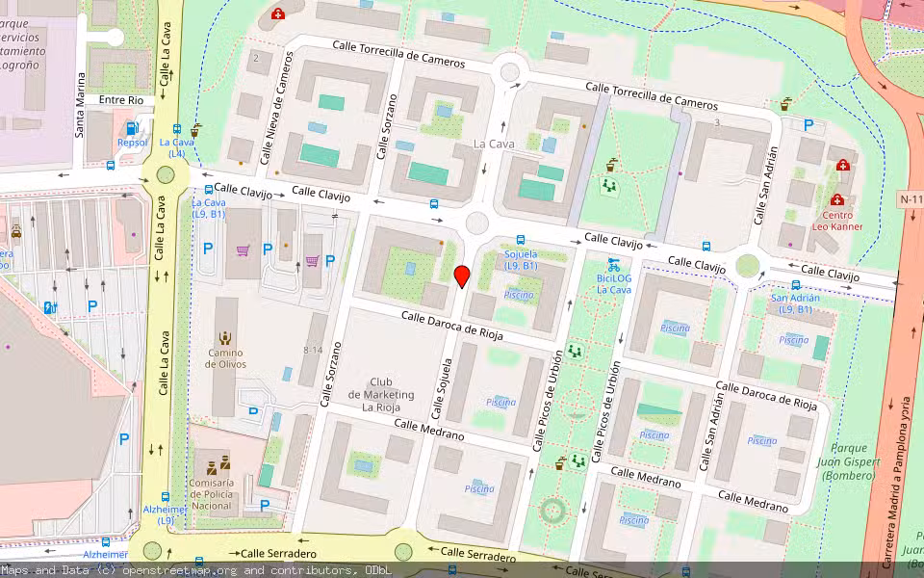Click parking icon beside Calle San Adrián top
The width and height of the screenshot is (924, 578).
pyautogui.click(x=808, y=125)
